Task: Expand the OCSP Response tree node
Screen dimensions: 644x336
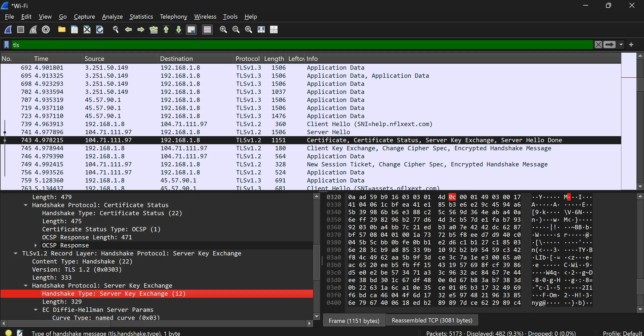Action: (35, 245)
